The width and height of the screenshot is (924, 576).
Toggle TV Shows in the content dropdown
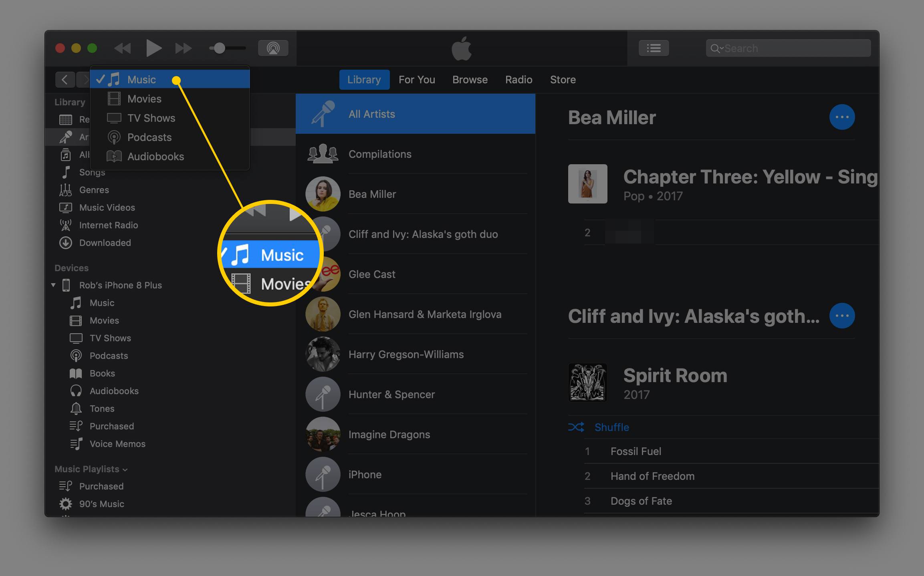[x=152, y=117]
